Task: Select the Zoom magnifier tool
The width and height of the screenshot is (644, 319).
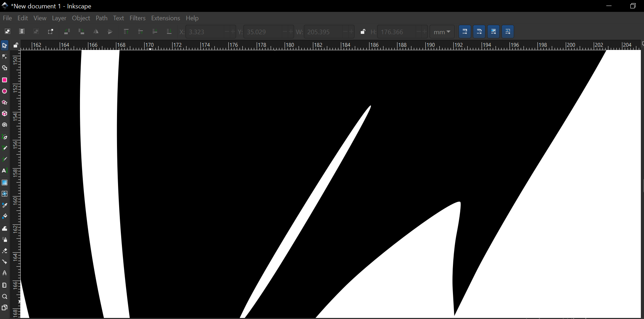Action: (x=5, y=297)
